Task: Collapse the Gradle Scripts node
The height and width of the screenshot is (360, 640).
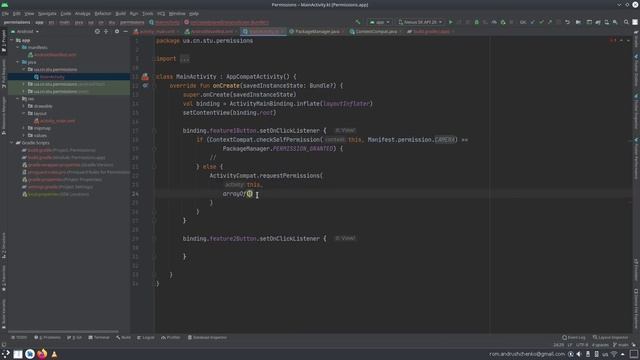Action: [x=12, y=143]
